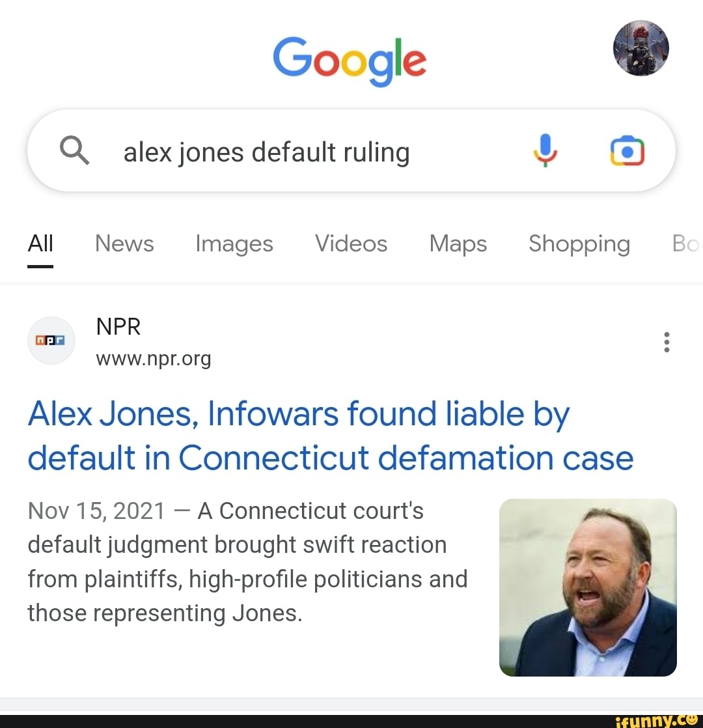Switch to the News tab
This screenshot has height=728, width=703.
tap(124, 244)
